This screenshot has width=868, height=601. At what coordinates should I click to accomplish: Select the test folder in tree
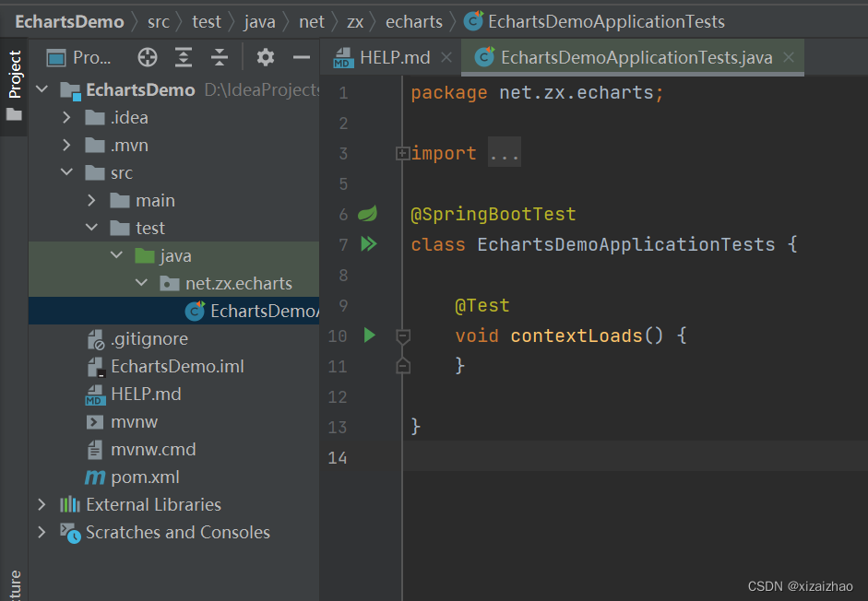[x=173, y=228]
